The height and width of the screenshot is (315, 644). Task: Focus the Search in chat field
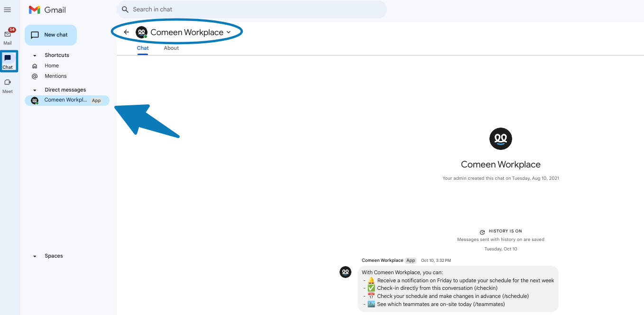252,9
